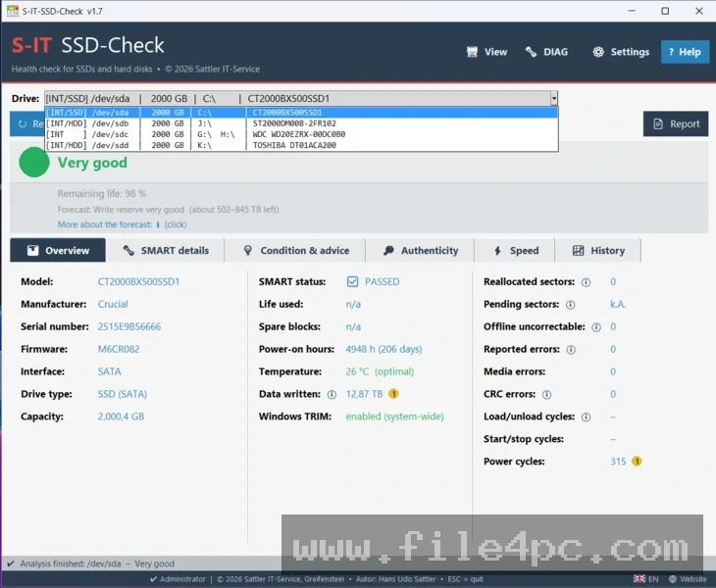716x588 pixels.
Task: Switch to the Speed tab
Action: pyautogui.click(x=515, y=251)
